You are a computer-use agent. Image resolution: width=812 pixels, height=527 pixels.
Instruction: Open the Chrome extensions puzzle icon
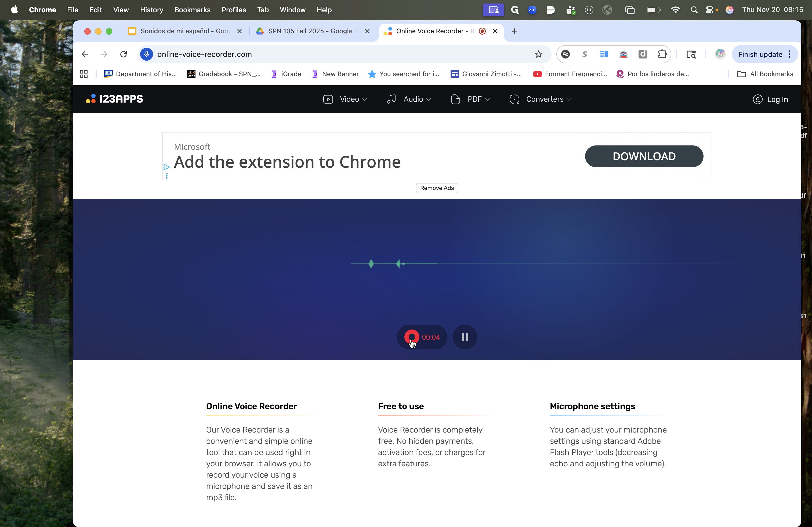662,54
